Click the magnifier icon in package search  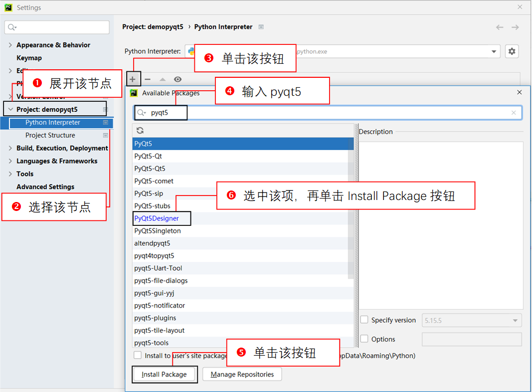(x=142, y=113)
